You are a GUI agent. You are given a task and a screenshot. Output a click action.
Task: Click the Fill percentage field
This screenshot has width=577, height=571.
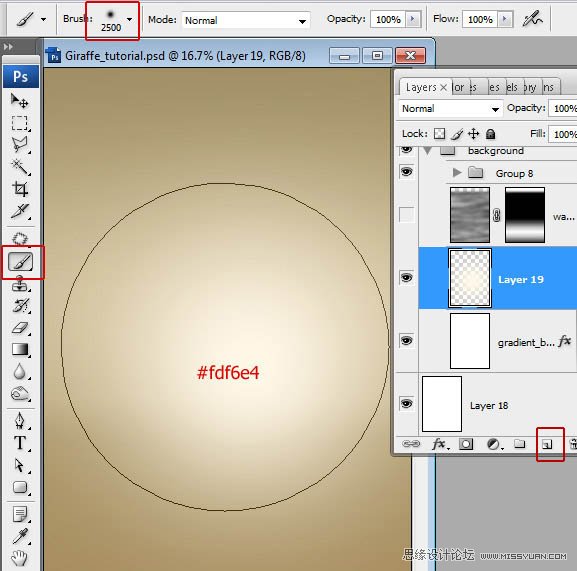(563, 134)
